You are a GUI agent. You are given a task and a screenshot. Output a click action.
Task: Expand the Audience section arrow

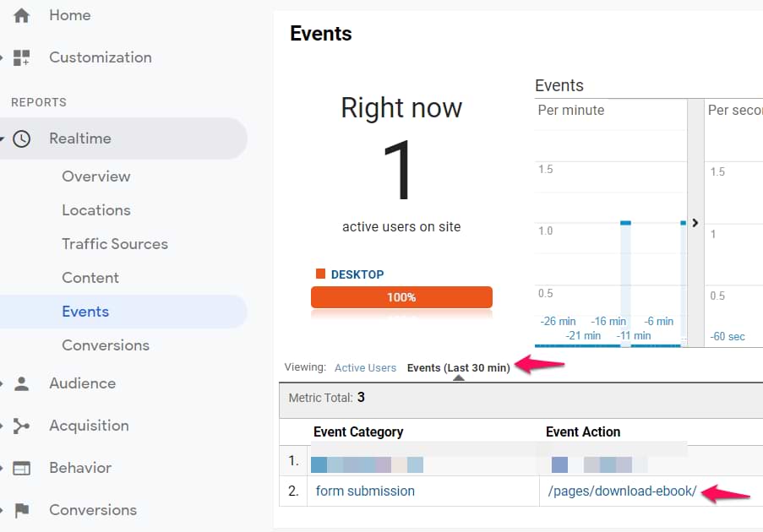(3, 383)
